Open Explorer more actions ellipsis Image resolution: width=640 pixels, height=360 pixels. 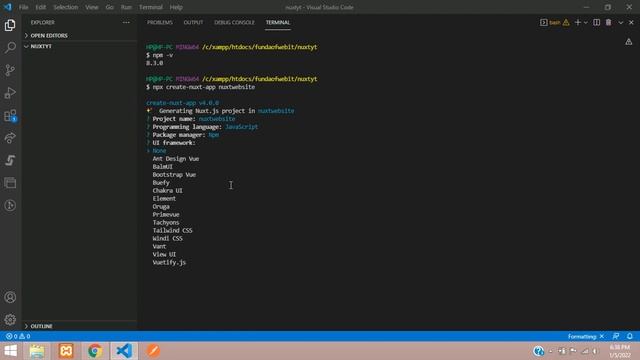126,22
